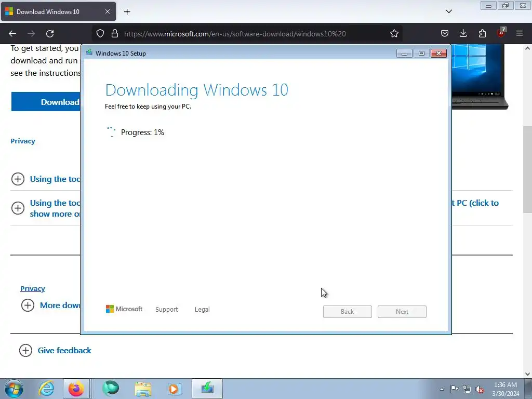
Task: Click the Legal link in Setup window
Action: pyautogui.click(x=202, y=310)
